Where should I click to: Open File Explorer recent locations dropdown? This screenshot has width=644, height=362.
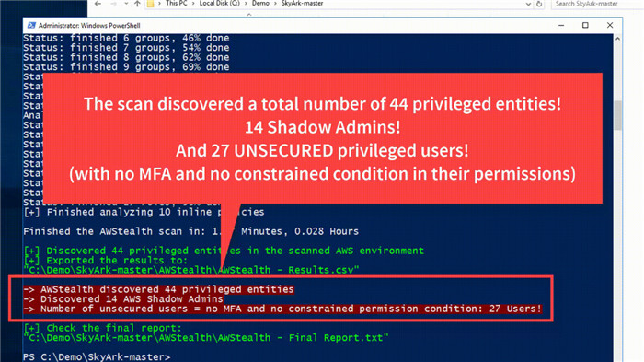click(126, 4)
